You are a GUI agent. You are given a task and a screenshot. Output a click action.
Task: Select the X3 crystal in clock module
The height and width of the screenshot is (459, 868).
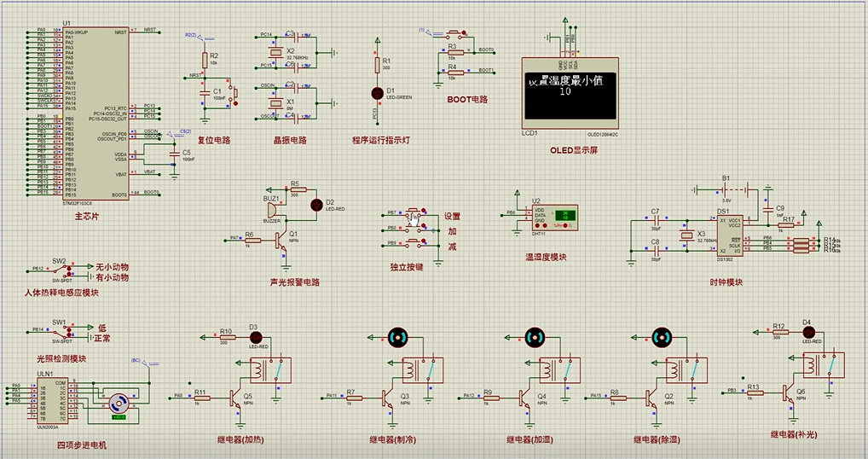coord(687,235)
